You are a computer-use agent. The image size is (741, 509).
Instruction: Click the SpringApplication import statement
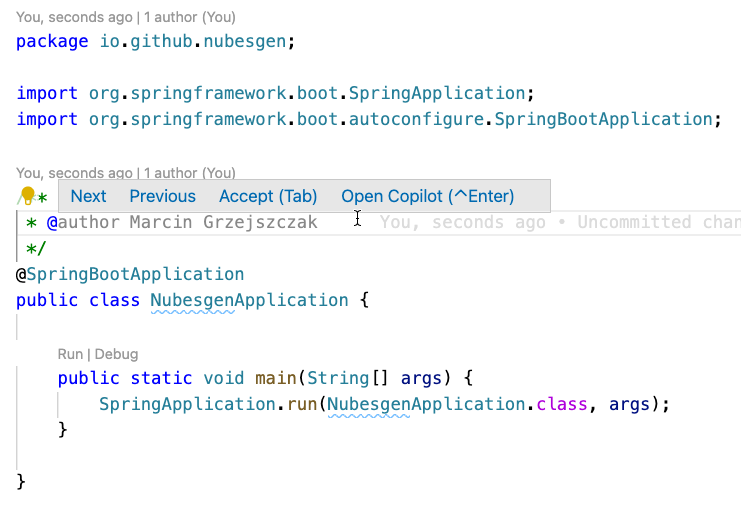coord(275,94)
